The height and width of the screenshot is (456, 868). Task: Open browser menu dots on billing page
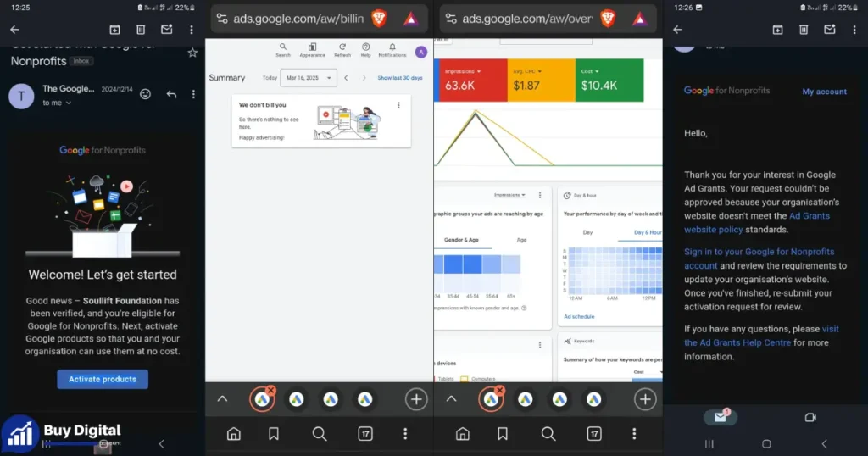tap(405, 434)
